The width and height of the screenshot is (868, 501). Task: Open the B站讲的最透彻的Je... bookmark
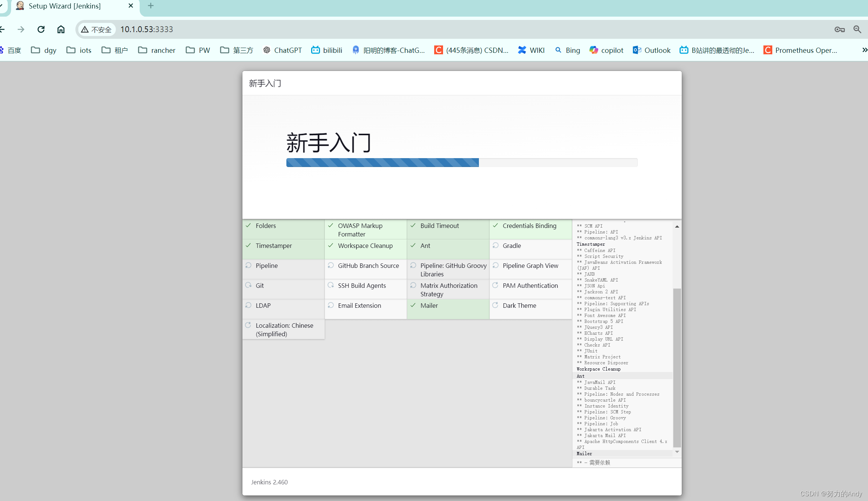tap(717, 50)
